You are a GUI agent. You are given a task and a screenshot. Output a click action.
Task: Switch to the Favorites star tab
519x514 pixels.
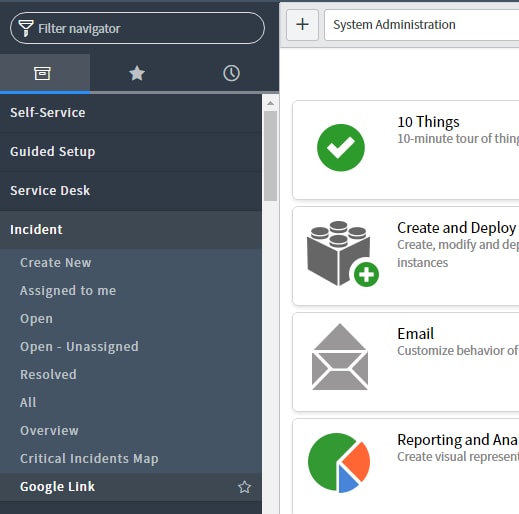137,73
